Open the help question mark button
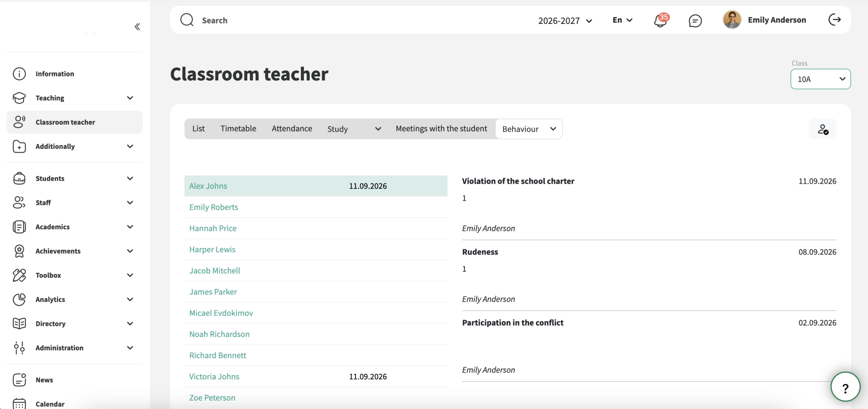Image resolution: width=868 pixels, height=409 pixels. [x=845, y=387]
